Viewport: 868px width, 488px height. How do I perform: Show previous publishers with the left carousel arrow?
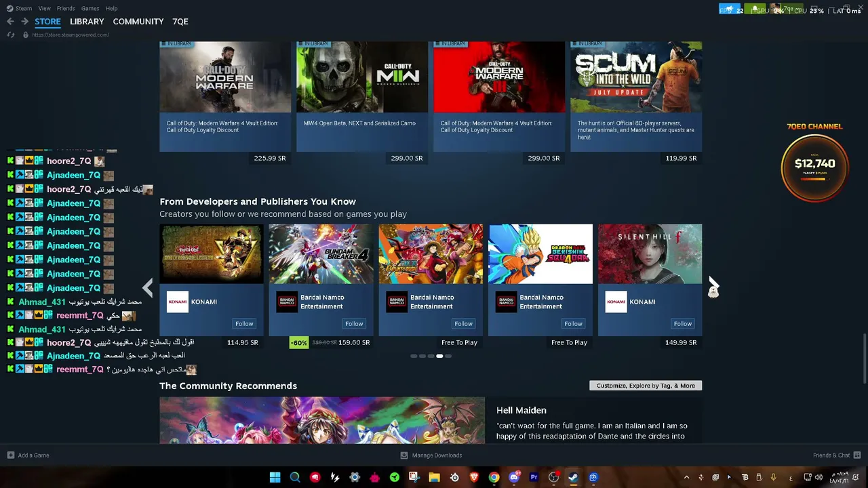148,287
